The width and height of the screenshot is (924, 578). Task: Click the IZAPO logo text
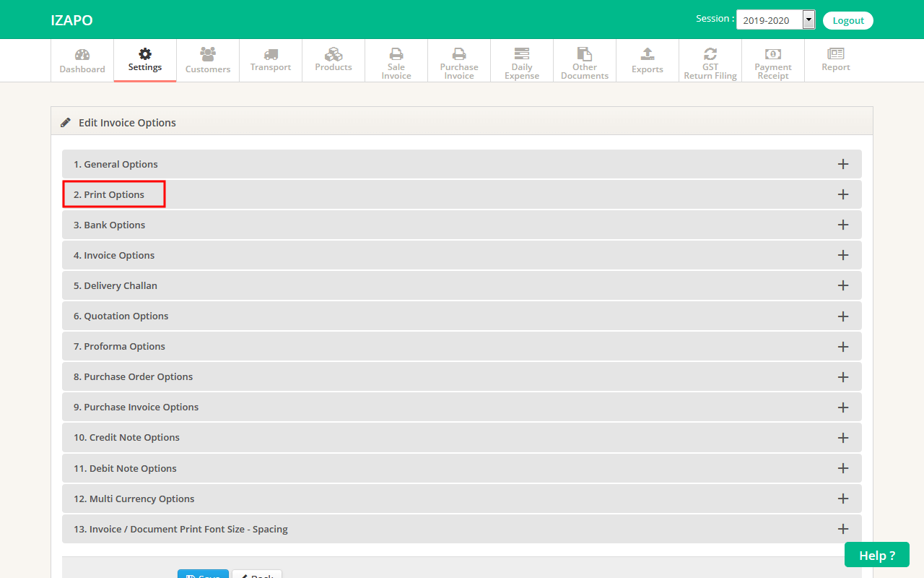71,20
